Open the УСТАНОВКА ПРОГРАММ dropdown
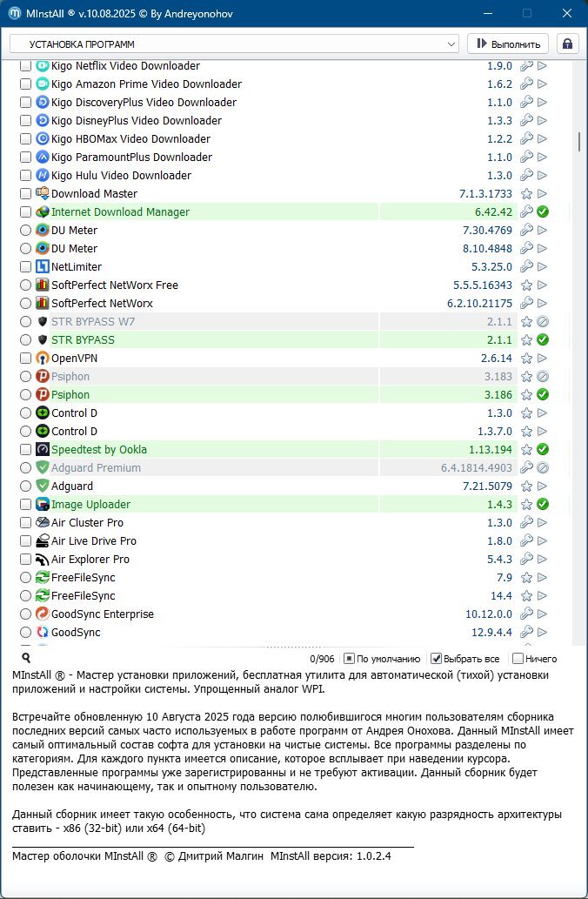The width and height of the screenshot is (588, 899). (x=234, y=44)
